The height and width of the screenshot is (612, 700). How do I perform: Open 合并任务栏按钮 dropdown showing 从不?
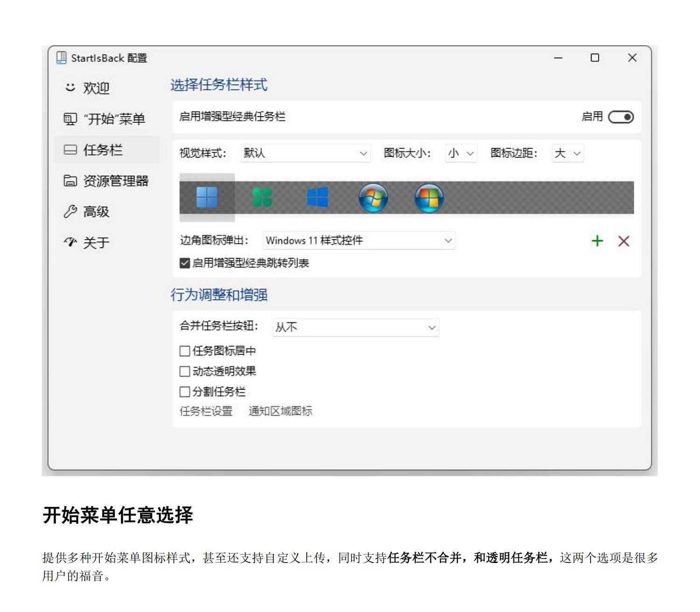(x=356, y=327)
